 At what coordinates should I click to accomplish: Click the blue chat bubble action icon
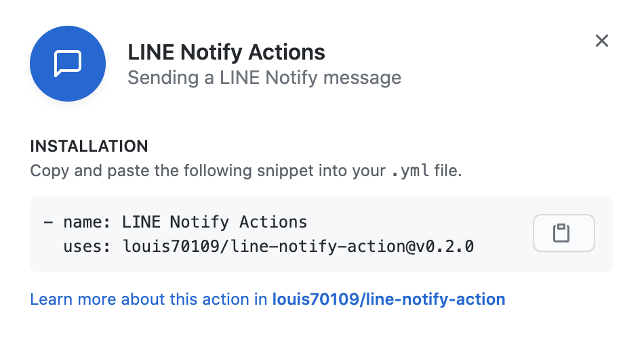click(x=68, y=64)
